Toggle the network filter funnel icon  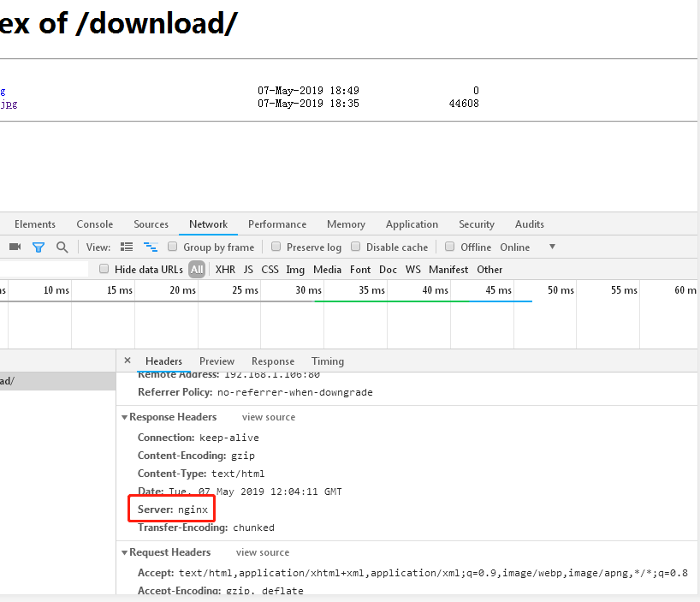39,247
